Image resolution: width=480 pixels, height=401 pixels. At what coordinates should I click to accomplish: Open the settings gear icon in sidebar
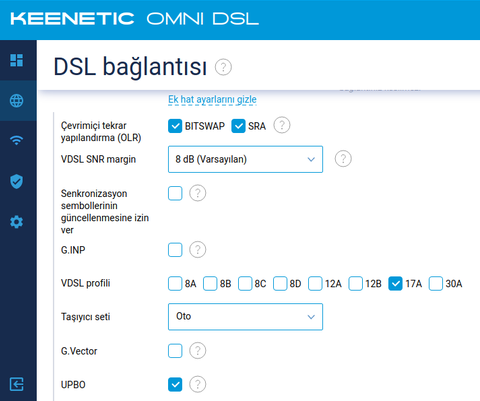coord(16,222)
